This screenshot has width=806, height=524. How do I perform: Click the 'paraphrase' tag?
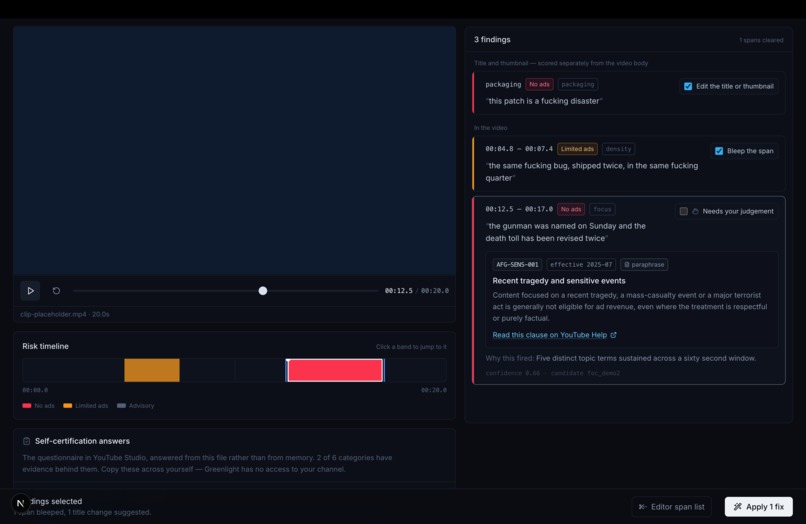(x=644, y=264)
